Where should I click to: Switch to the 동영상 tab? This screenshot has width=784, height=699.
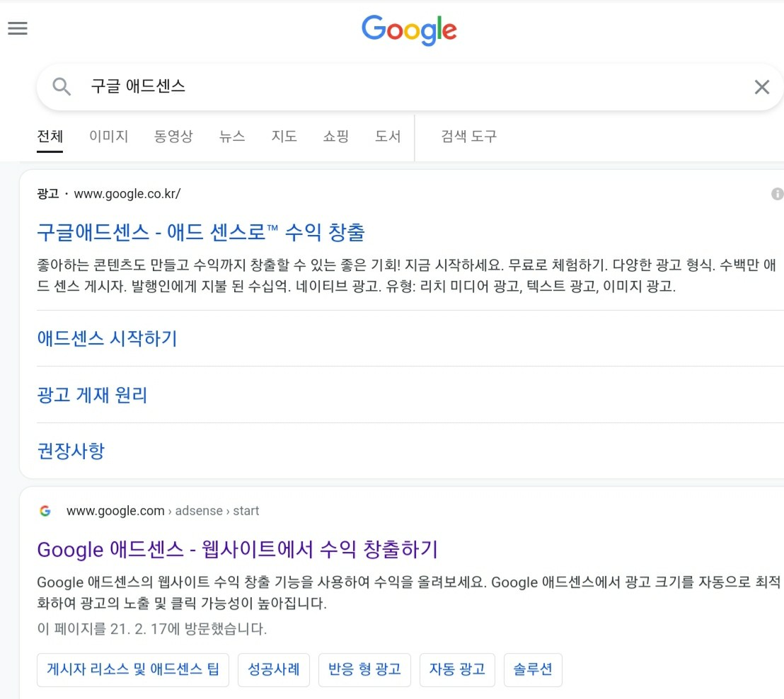(x=173, y=136)
